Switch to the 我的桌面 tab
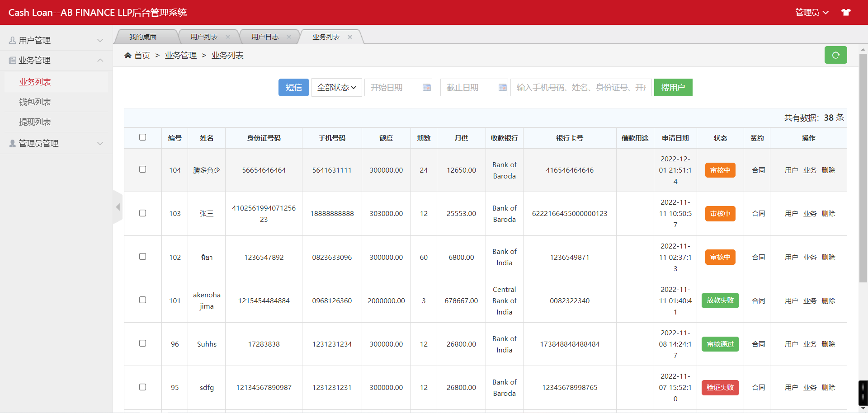 [143, 37]
